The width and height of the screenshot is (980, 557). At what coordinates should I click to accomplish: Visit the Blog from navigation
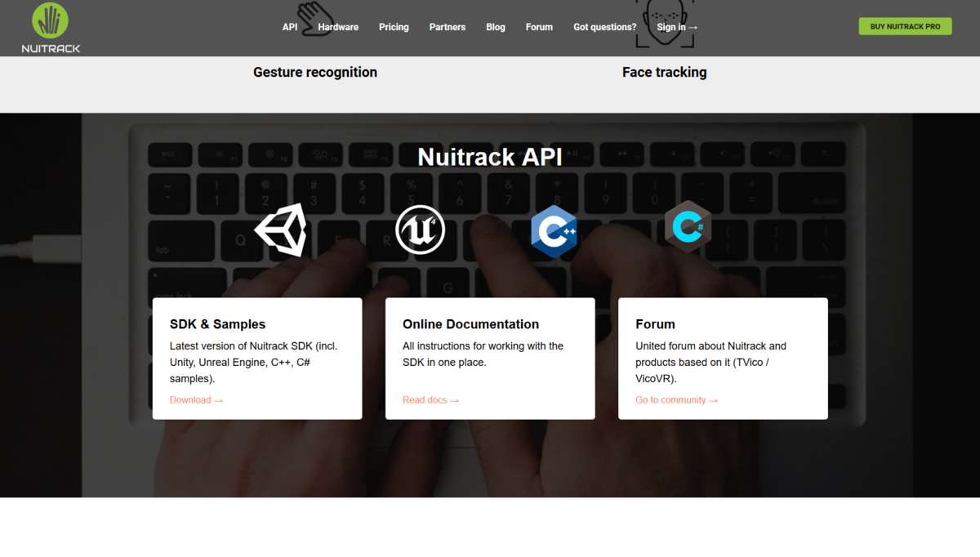[x=496, y=27]
